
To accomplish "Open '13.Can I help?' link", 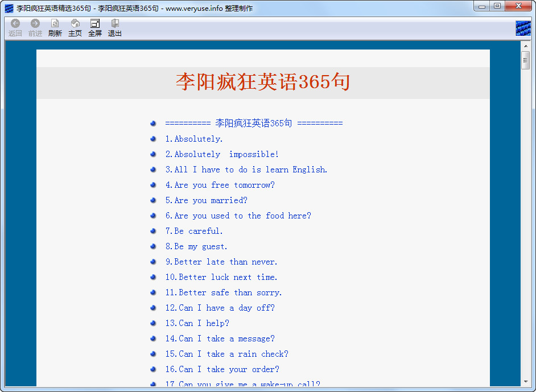I will click(197, 323).
